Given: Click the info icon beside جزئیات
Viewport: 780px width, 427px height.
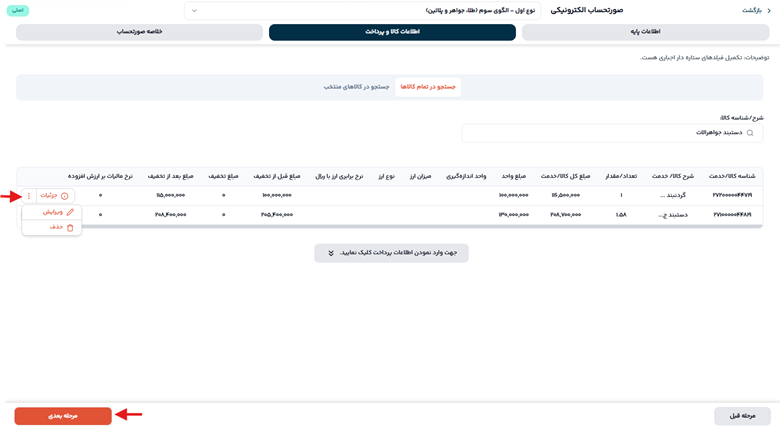Looking at the screenshot, I should [x=65, y=196].
